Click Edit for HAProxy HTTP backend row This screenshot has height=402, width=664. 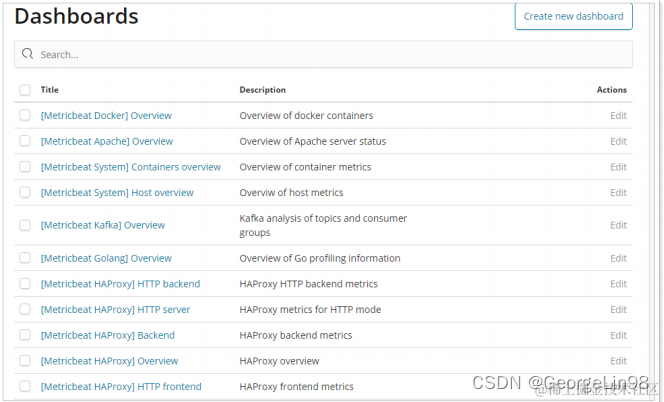pyautogui.click(x=618, y=284)
